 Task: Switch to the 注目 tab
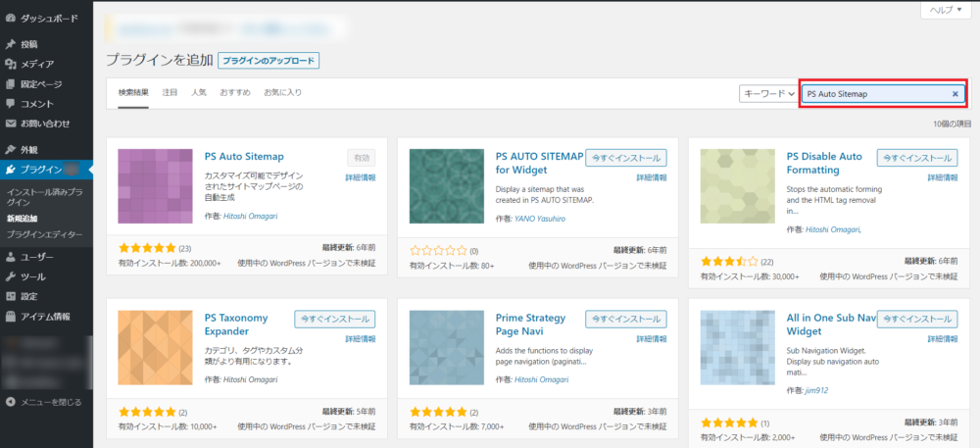[170, 92]
